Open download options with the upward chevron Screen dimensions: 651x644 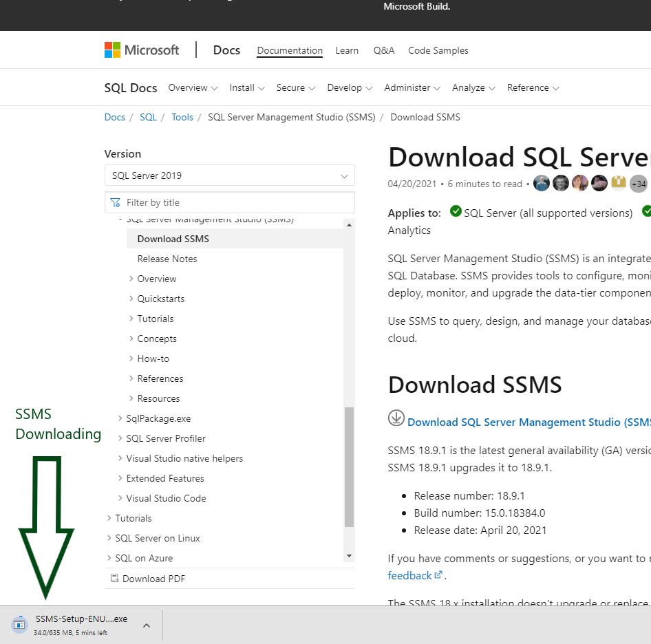(145, 625)
